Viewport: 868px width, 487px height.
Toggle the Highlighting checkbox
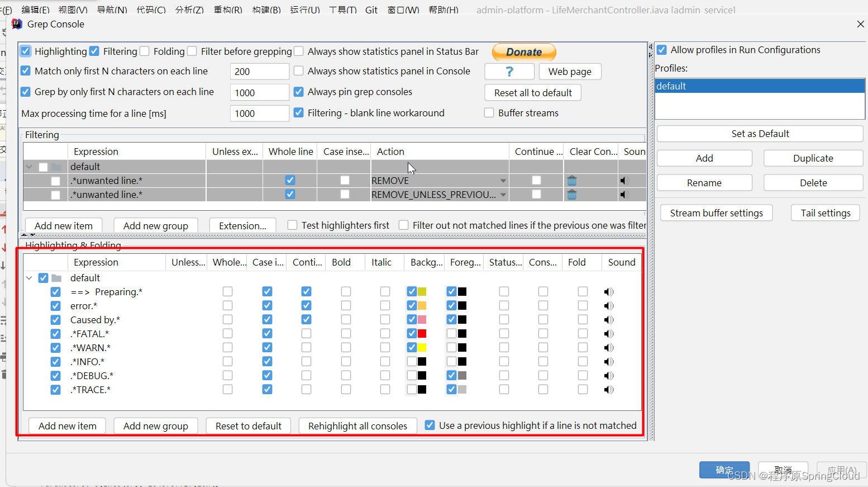click(x=26, y=51)
